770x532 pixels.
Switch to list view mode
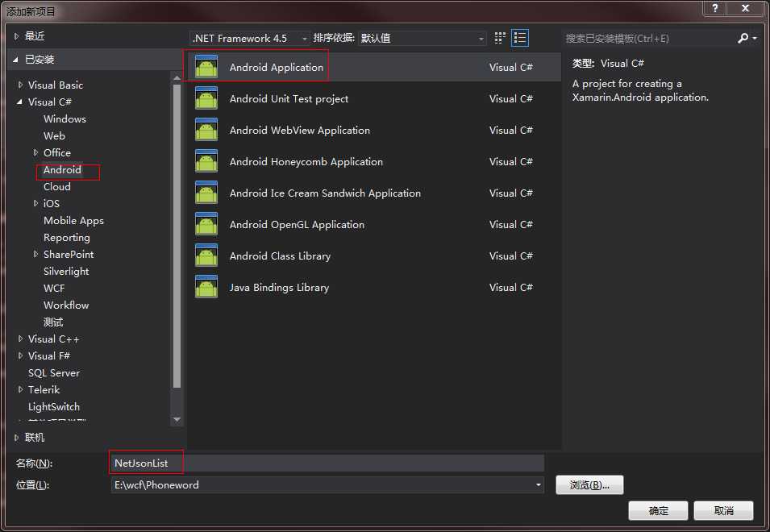tap(520, 38)
